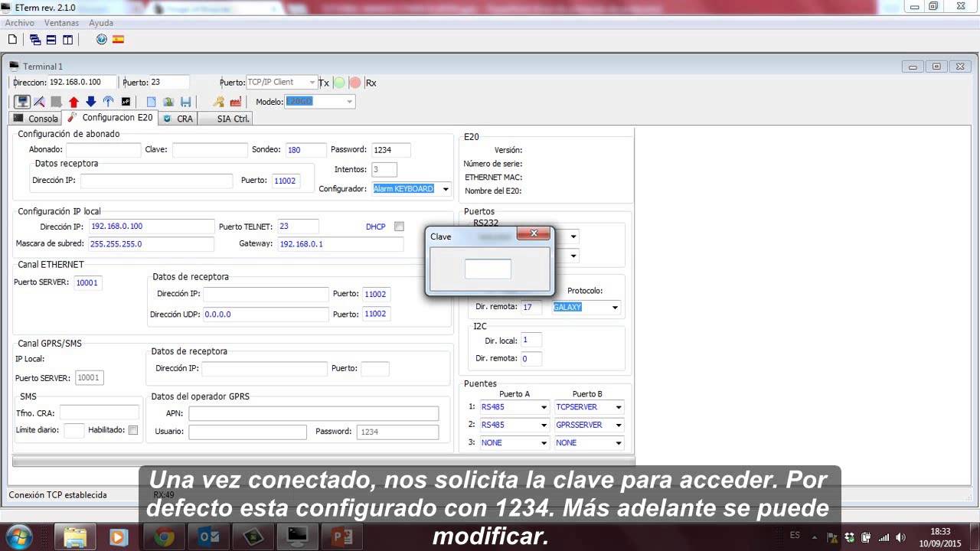The image size is (980, 551).
Task: Click the red Rx indicator light
Action: point(355,83)
